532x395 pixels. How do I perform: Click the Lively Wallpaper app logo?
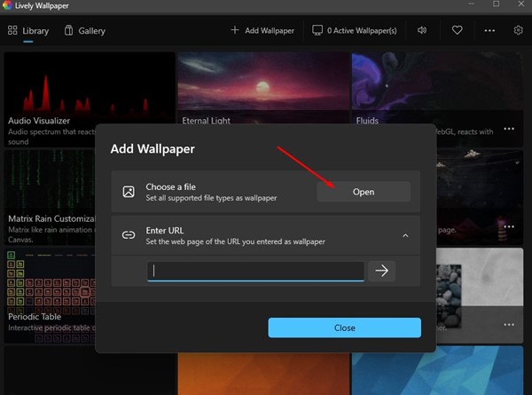pos(7,5)
